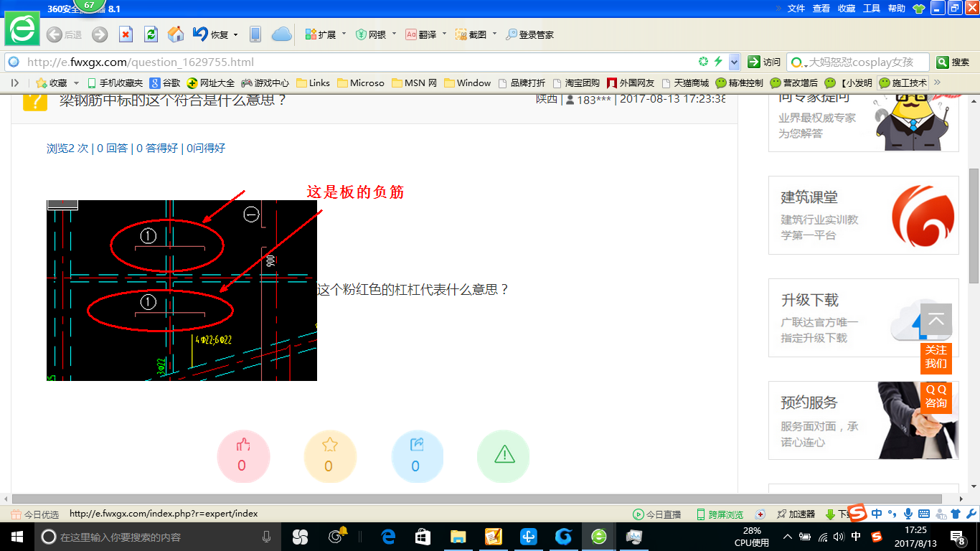Viewport: 980px width, 551px height.
Task: Open File Explorer from the taskbar
Action: coord(458,537)
